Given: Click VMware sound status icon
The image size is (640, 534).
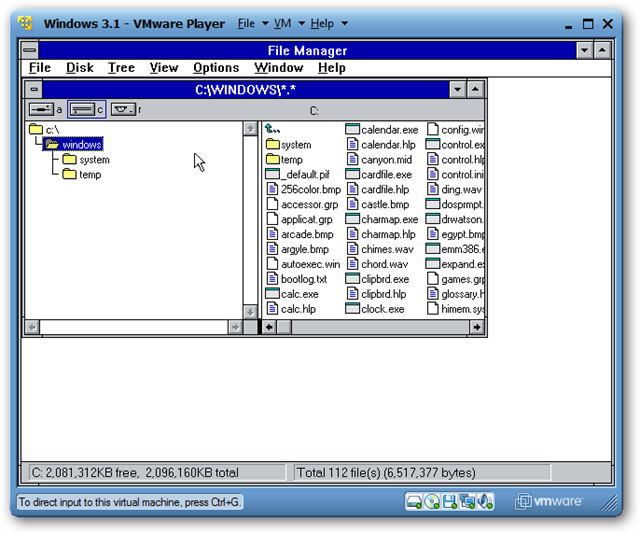Looking at the screenshot, I should pyautogui.click(x=485, y=502).
